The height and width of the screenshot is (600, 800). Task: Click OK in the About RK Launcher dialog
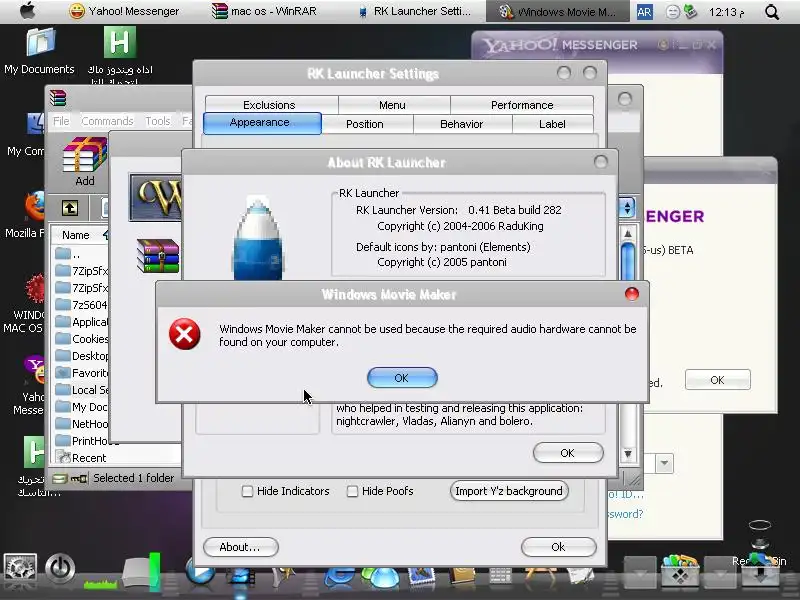click(x=568, y=453)
